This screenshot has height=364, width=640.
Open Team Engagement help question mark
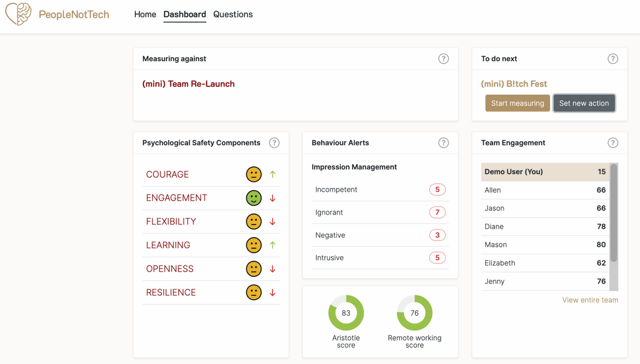click(613, 143)
